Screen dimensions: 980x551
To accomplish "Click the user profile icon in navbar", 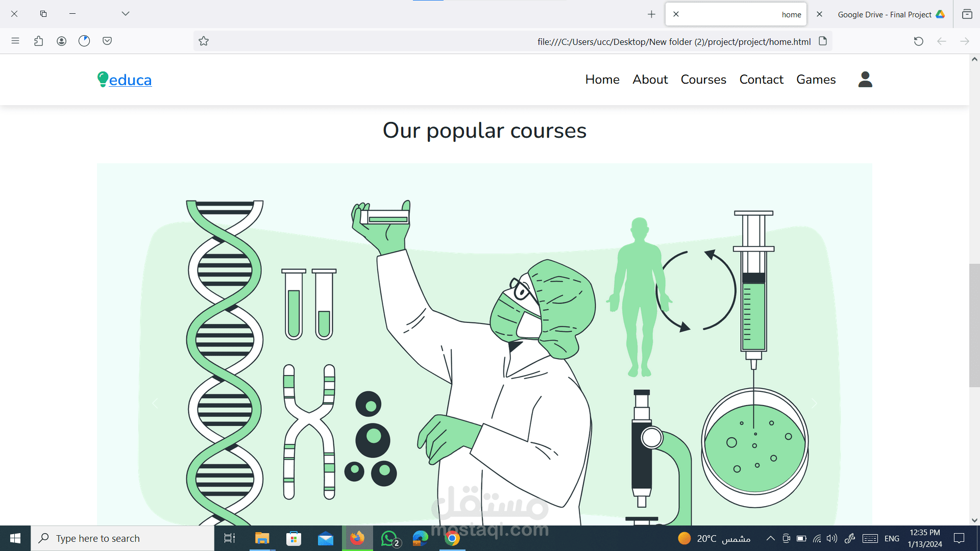I will [865, 80].
